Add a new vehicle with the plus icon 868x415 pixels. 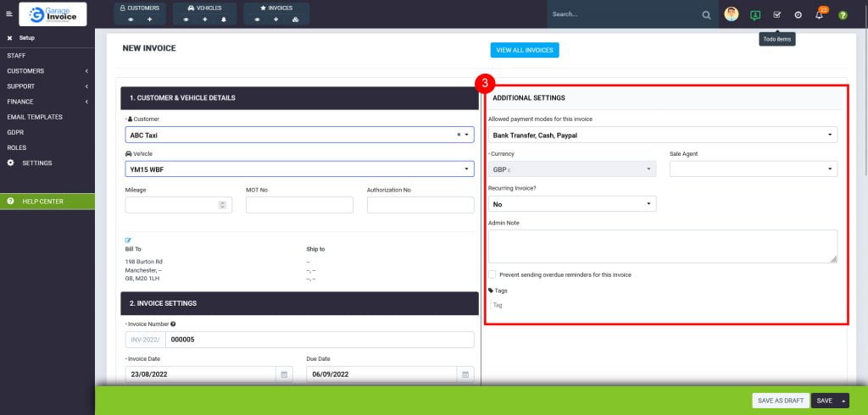205,19
